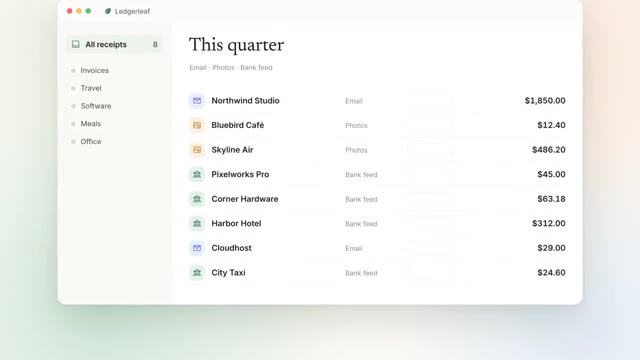
Task: Click the email icon beside Northwind Studio
Action: 197,101
